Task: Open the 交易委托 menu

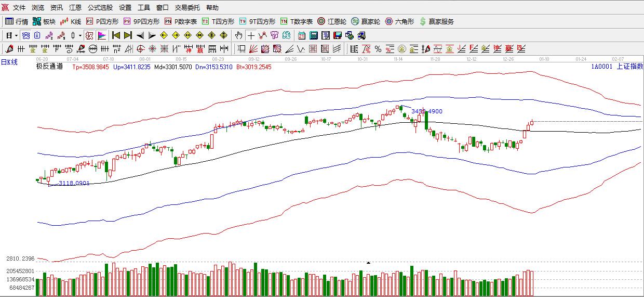Action: (187, 8)
